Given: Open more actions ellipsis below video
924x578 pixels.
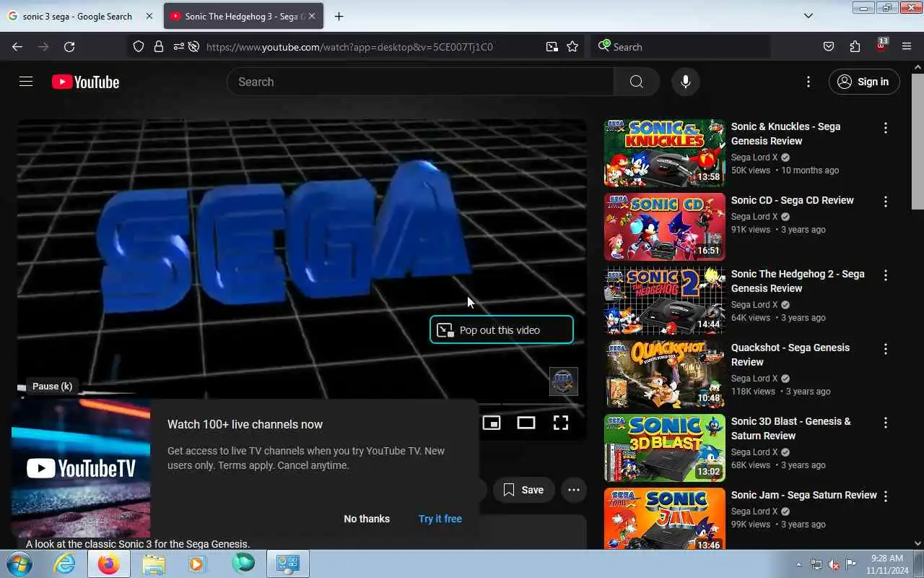Looking at the screenshot, I should pyautogui.click(x=574, y=490).
